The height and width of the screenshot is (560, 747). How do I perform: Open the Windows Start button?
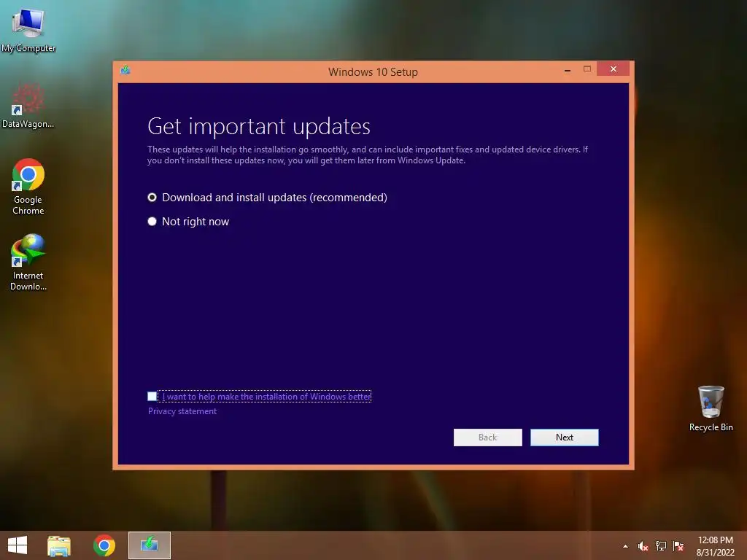click(18, 545)
